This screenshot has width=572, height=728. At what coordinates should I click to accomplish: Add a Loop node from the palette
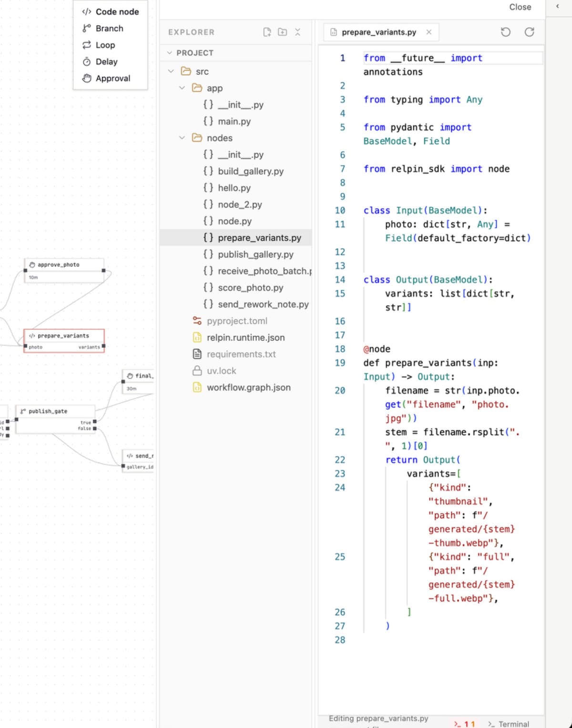pyautogui.click(x=110, y=45)
